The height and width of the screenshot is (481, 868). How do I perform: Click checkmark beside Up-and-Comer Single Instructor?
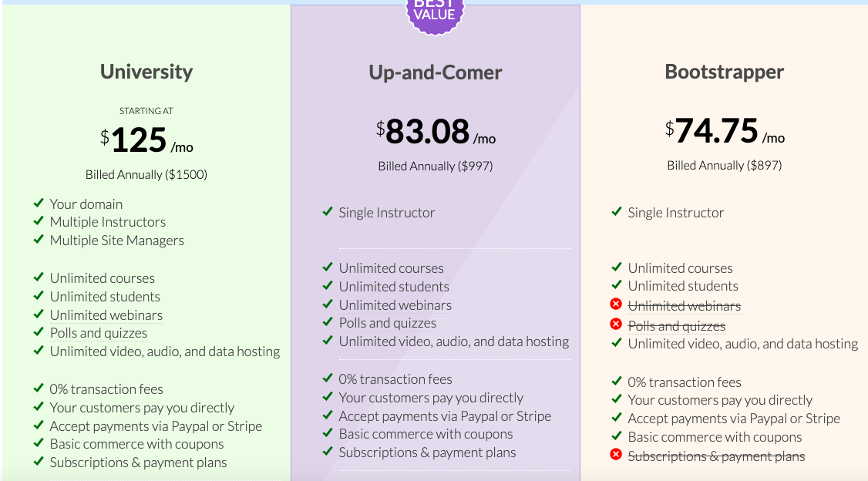[x=327, y=211]
